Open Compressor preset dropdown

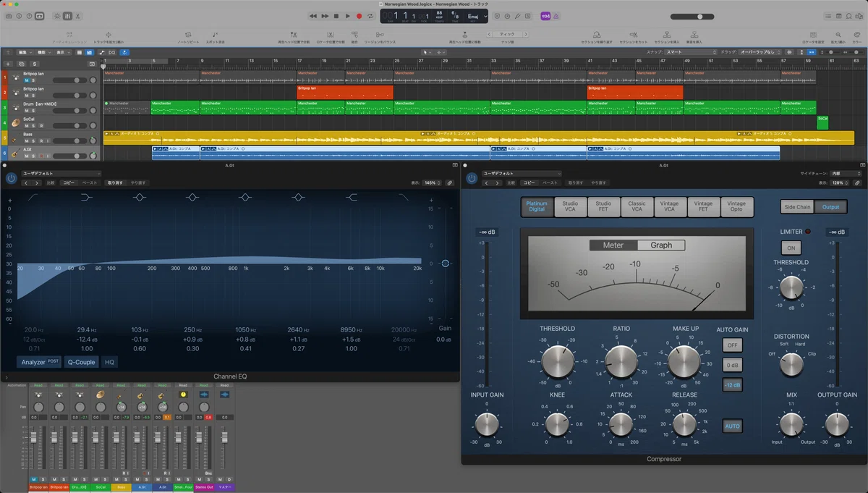pos(522,174)
